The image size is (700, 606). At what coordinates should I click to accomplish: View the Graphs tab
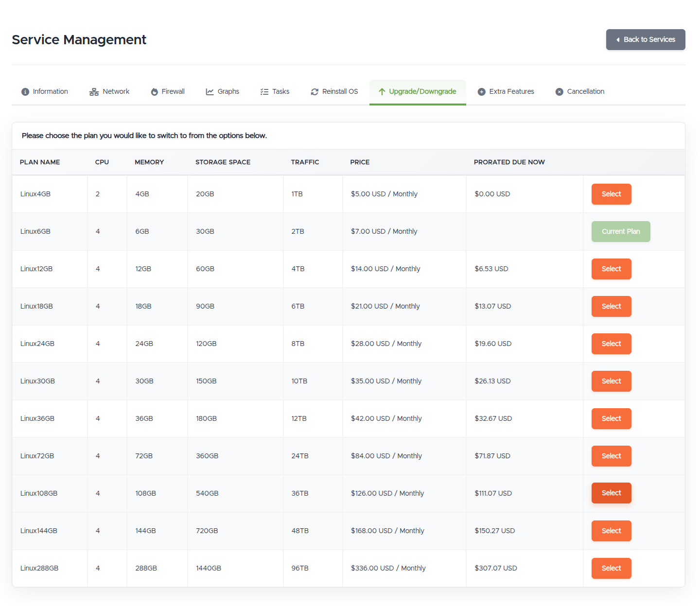tap(223, 92)
